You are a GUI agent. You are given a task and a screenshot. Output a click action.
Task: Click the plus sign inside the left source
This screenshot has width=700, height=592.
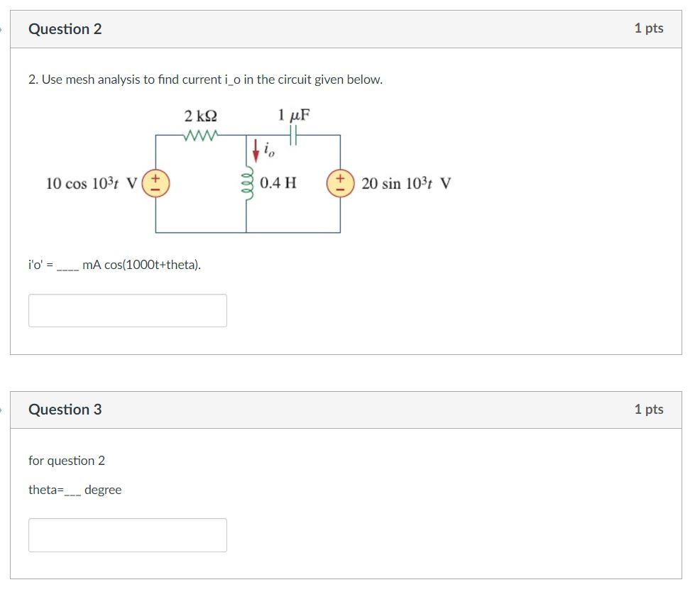(x=155, y=178)
